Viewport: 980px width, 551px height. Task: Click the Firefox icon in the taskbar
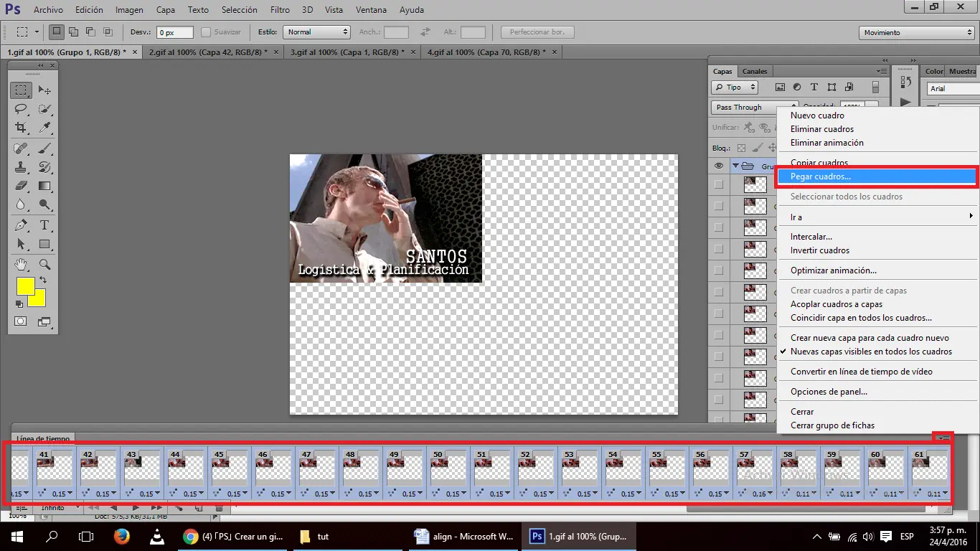[122, 536]
